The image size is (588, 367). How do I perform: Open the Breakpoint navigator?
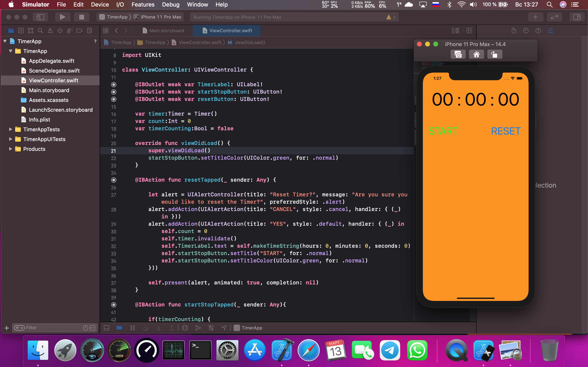tap(79, 31)
